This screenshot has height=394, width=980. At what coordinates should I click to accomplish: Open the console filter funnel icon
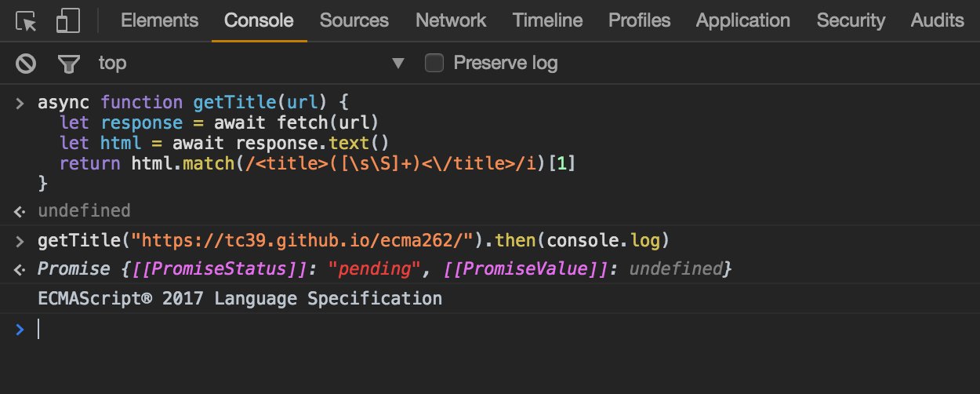[x=69, y=64]
